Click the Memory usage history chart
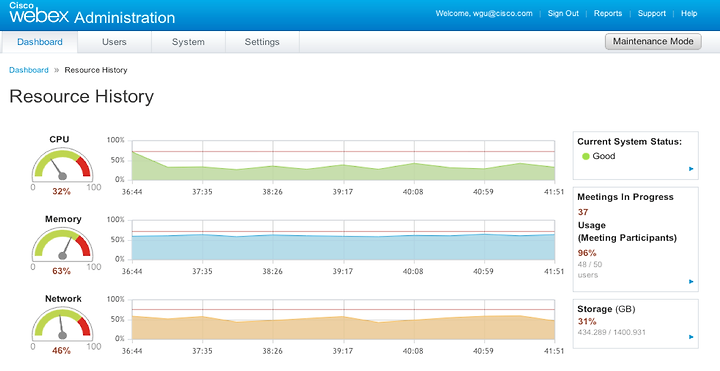 click(x=343, y=240)
